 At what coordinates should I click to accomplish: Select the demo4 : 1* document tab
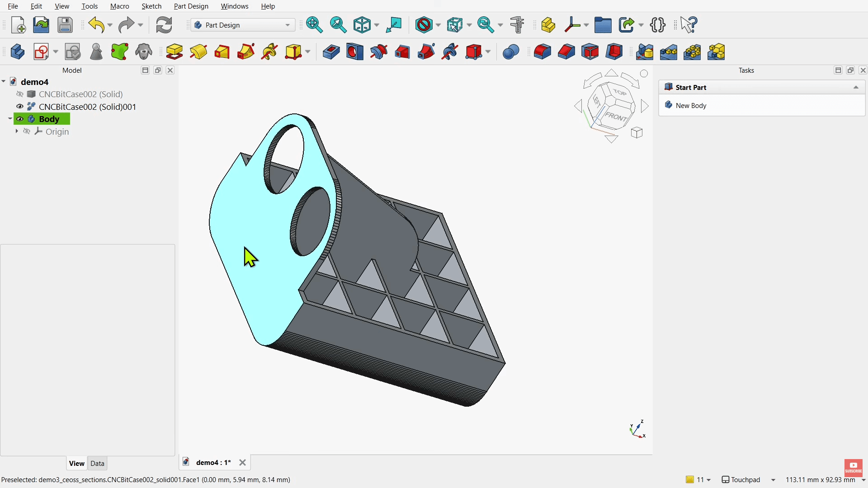click(x=213, y=462)
